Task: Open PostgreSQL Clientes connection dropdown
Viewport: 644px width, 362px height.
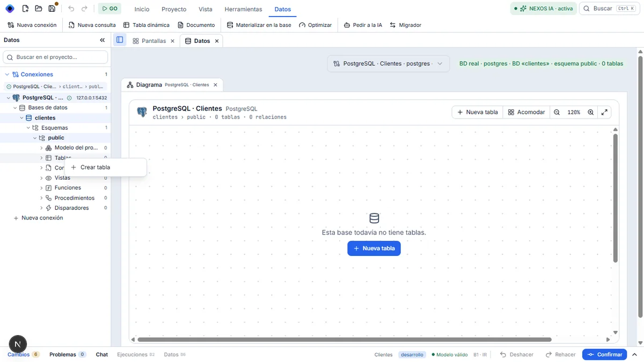Action: (x=388, y=63)
